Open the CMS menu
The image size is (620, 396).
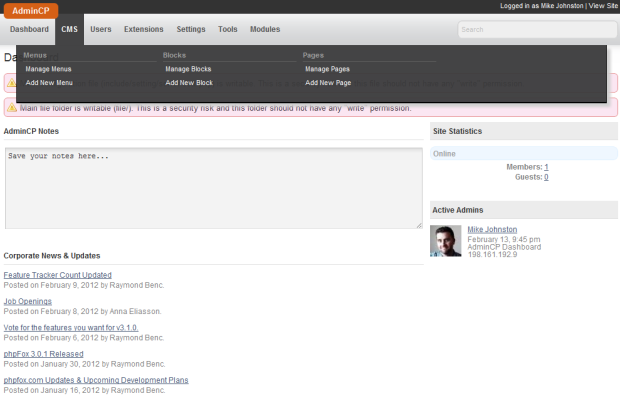pyautogui.click(x=70, y=29)
